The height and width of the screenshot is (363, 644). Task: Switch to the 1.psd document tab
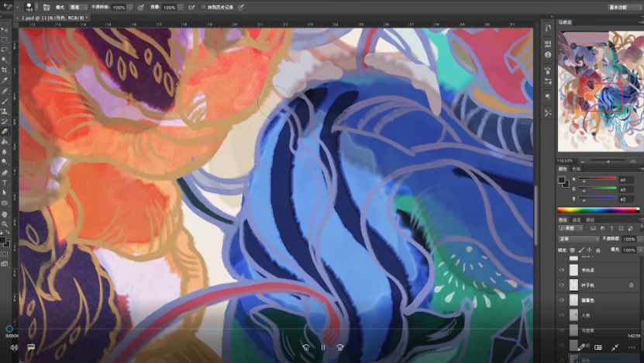[53, 18]
